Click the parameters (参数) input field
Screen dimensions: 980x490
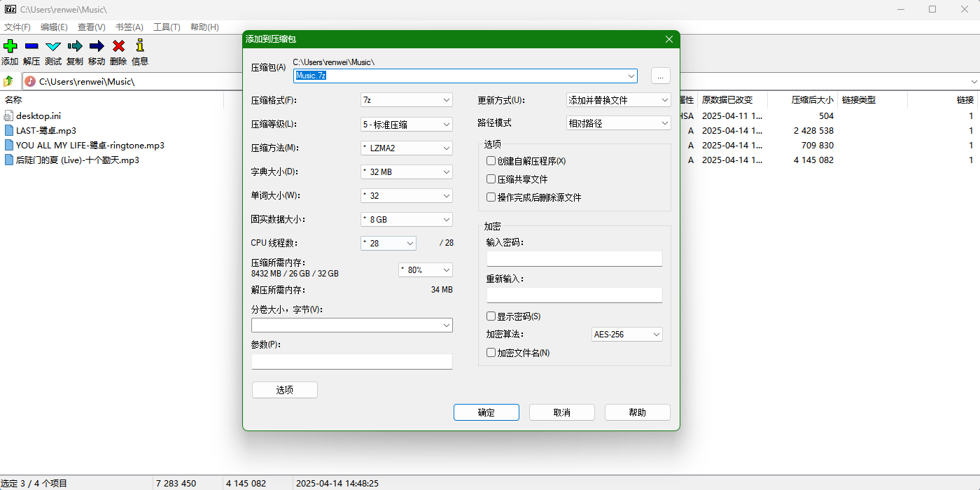click(x=351, y=360)
